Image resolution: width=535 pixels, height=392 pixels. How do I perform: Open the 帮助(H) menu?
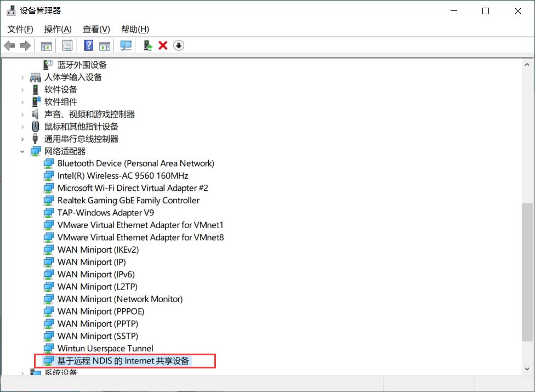pyautogui.click(x=135, y=30)
